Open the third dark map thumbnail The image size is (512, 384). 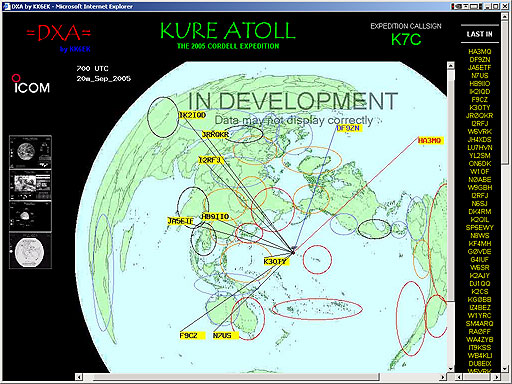[x=30, y=216]
